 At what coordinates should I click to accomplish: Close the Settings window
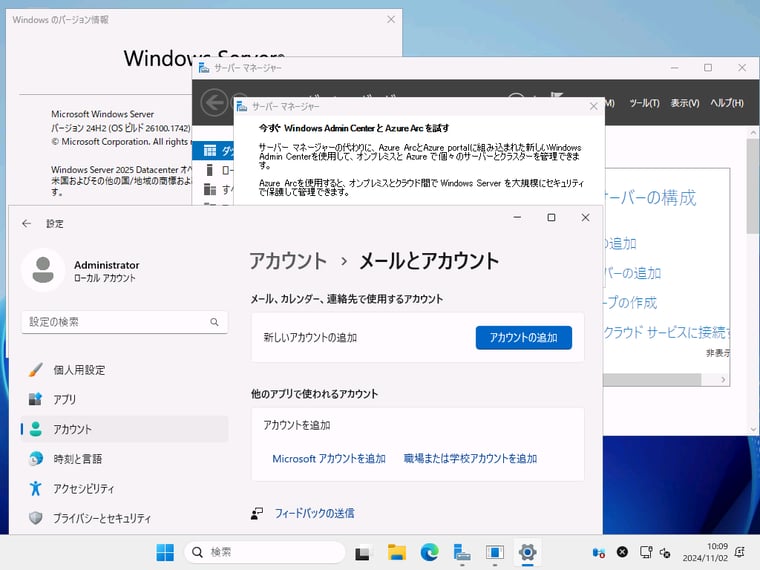point(586,218)
